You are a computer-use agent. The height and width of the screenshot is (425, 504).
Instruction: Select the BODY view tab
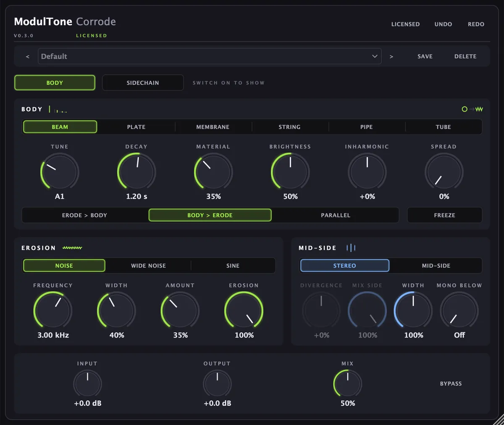coord(55,83)
